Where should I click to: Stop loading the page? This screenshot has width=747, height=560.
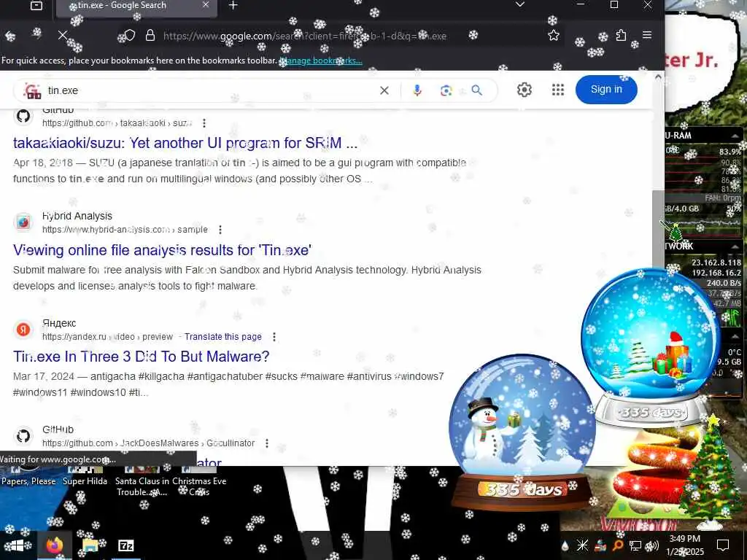(x=63, y=35)
